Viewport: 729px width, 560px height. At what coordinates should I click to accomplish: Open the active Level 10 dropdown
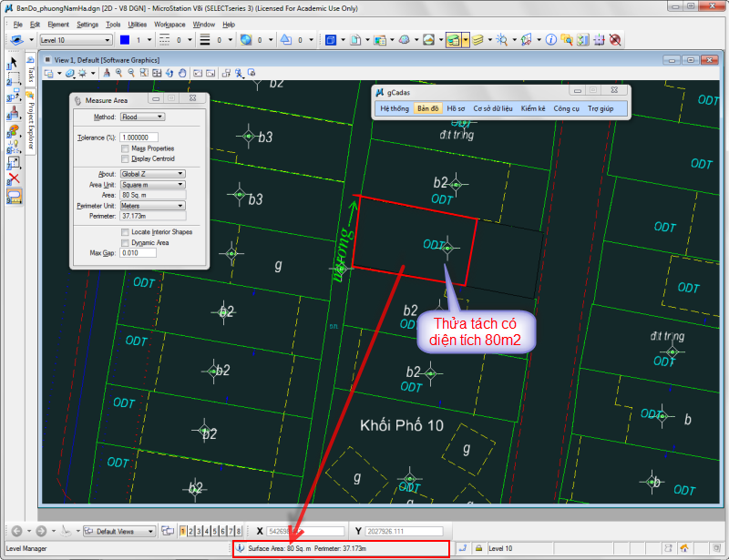pos(75,40)
